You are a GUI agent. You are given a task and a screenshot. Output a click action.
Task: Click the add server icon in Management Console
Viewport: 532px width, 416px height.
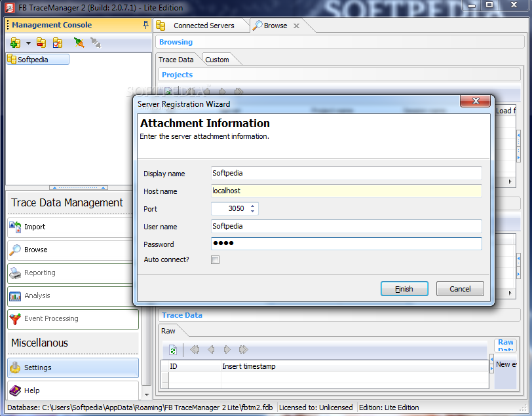[15, 43]
